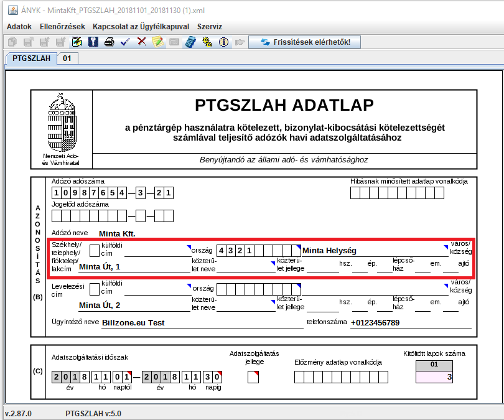This screenshot has width=504, height=420.
Task: Click the Nemzeti Adó- és Vámhivatal crest logo
Action: 62,123
